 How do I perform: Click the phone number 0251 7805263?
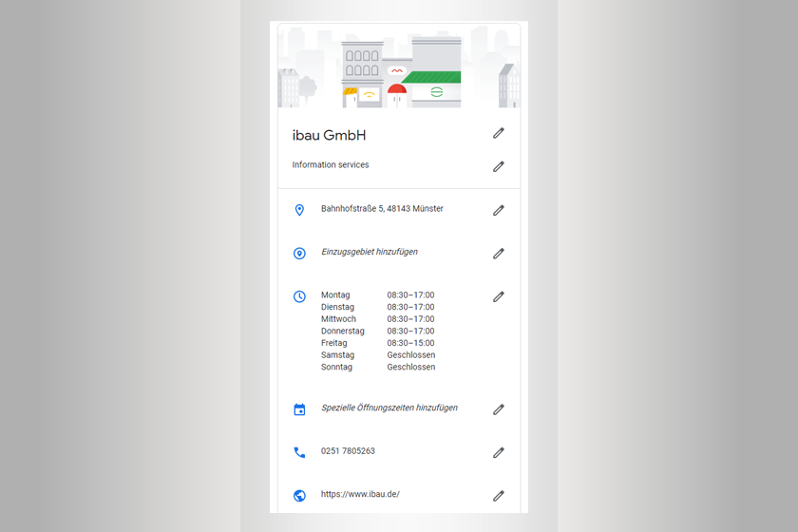348,451
